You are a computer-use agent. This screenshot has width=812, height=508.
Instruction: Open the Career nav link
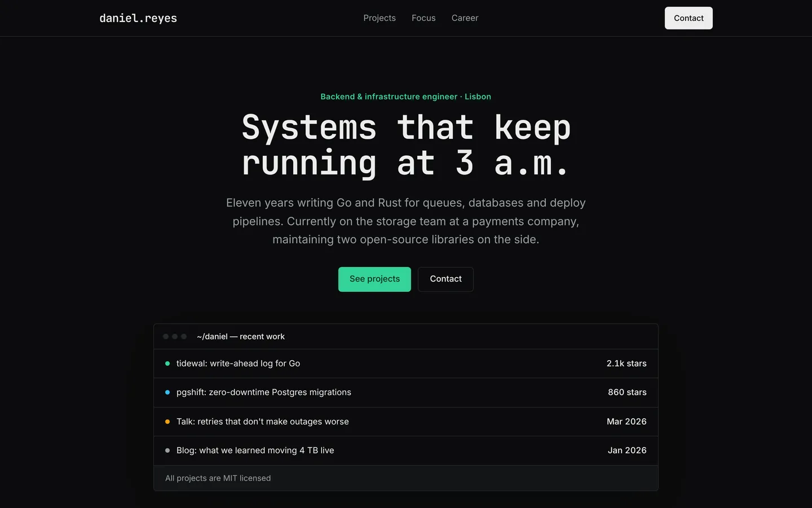(x=465, y=18)
